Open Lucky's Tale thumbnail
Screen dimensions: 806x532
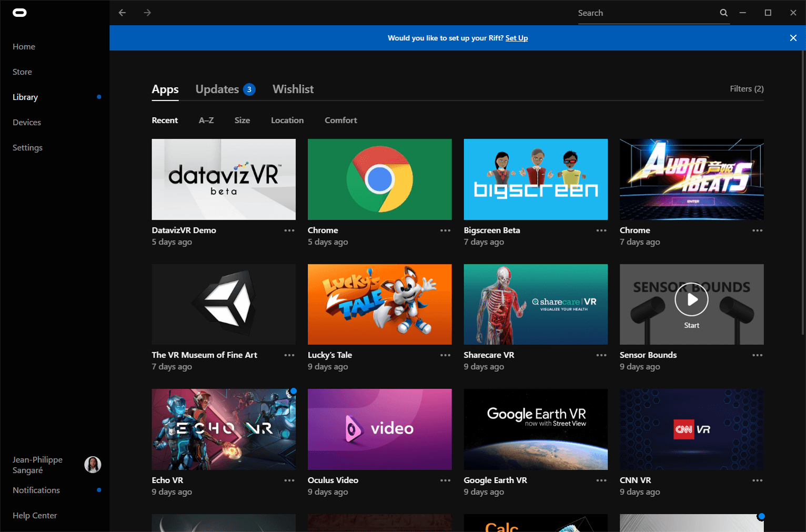[x=380, y=304]
